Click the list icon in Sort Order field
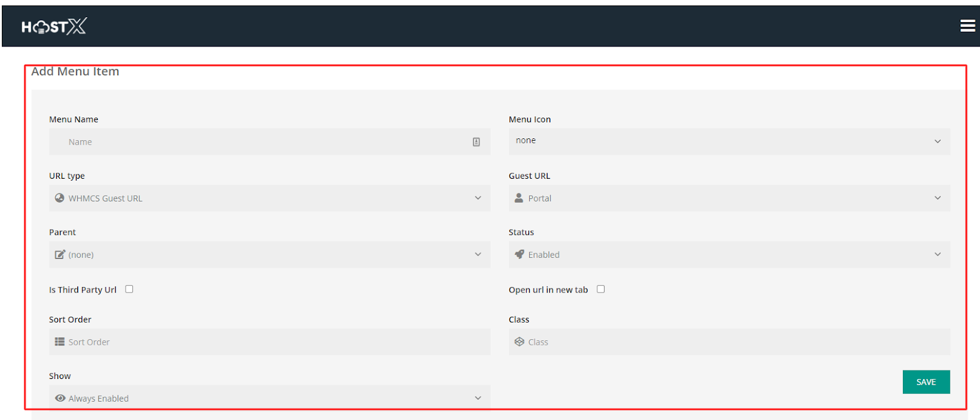 tap(59, 342)
